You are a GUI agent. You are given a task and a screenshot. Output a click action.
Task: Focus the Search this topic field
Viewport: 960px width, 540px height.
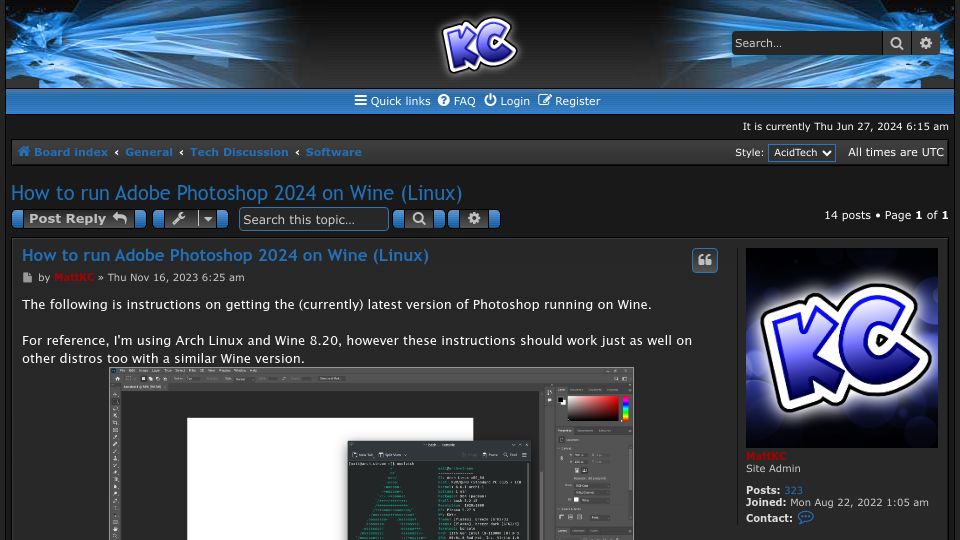(x=313, y=219)
